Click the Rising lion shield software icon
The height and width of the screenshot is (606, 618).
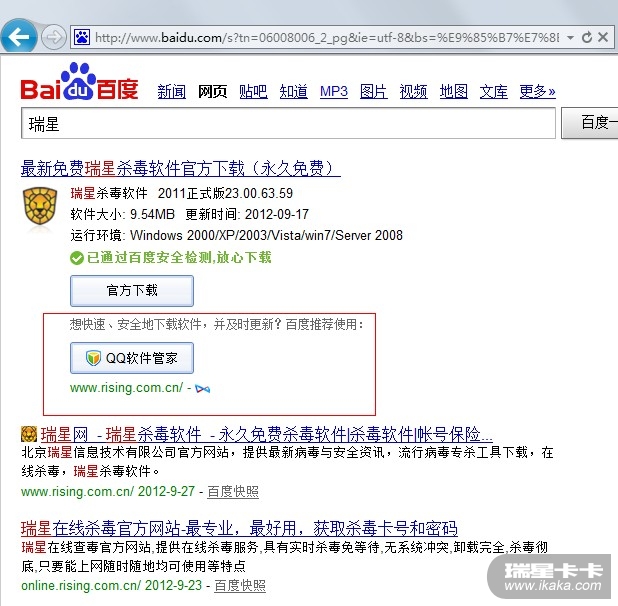point(39,206)
